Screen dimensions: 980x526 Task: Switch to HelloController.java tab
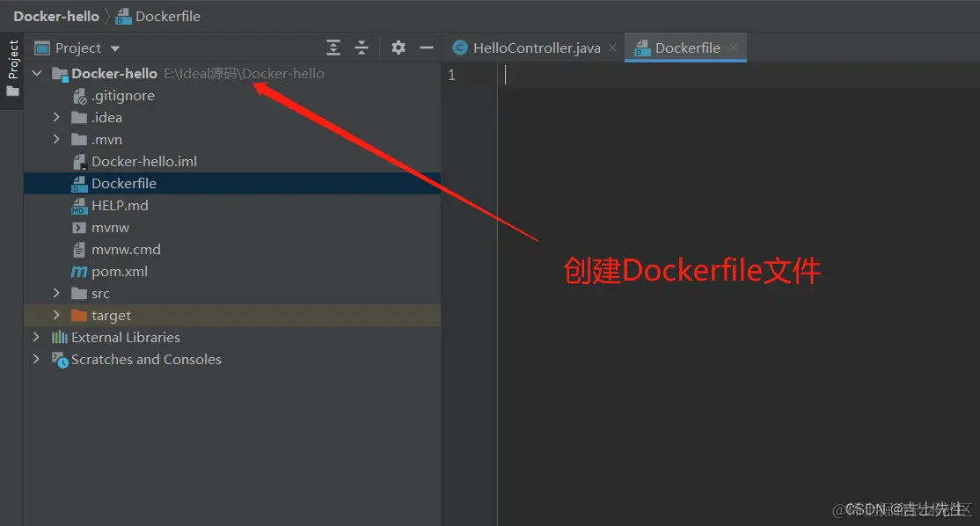tap(537, 48)
